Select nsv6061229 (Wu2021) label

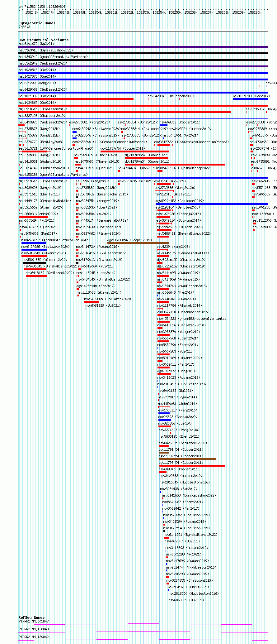point(103,305)
